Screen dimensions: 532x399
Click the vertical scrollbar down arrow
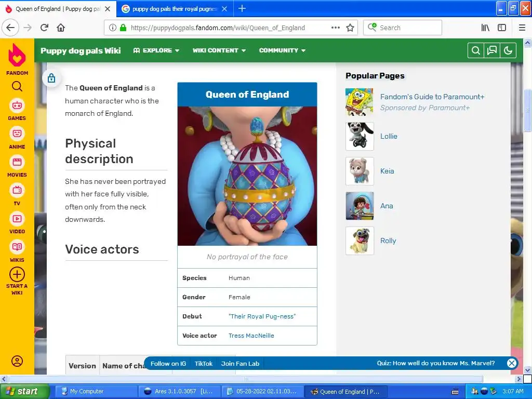click(x=527, y=370)
